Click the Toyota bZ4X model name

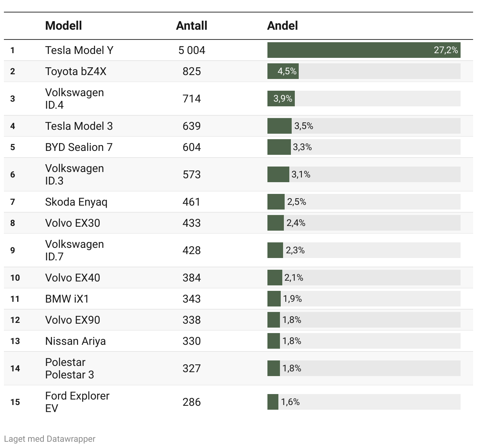click(75, 72)
